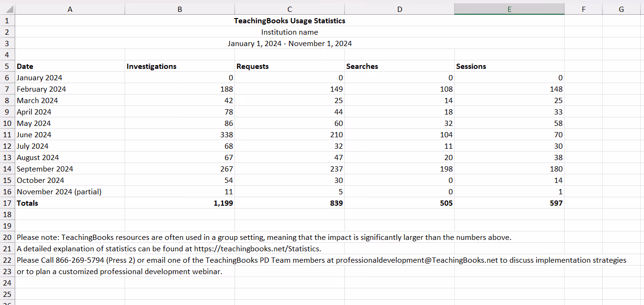The width and height of the screenshot is (644, 305).
Task: Click the 'TeachingBooks Usage Statistics' title cell
Action: pos(290,21)
